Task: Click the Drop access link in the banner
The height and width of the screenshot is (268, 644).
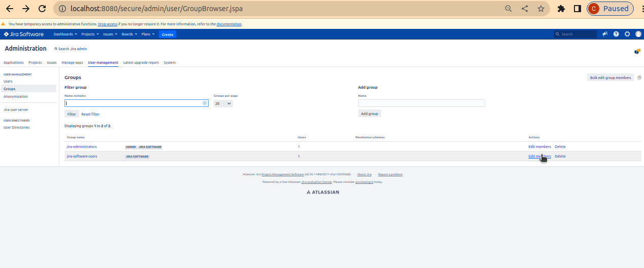Action: [x=108, y=24]
